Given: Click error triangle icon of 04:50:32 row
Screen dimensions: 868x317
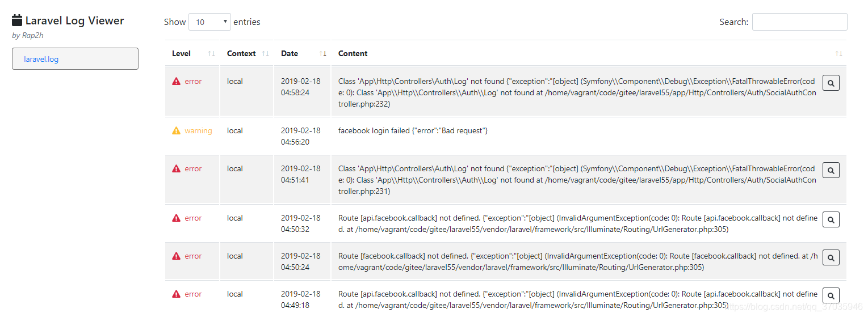Looking at the screenshot, I should click(176, 218).
